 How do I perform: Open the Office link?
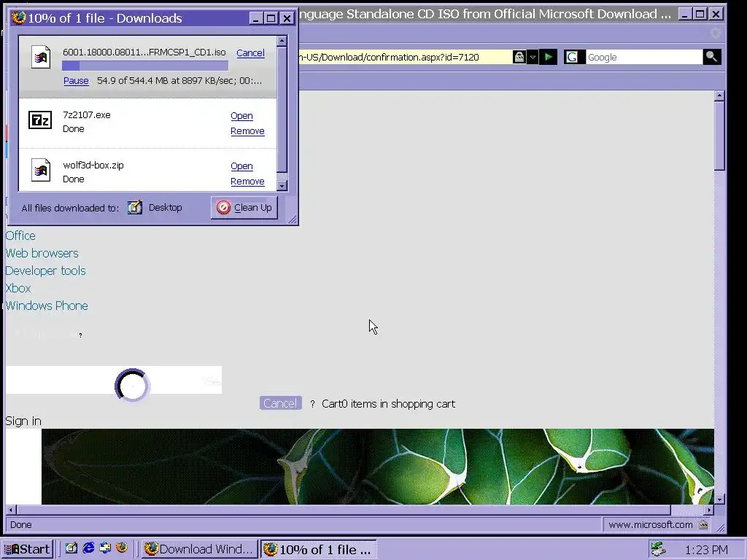tap(20, 236)
